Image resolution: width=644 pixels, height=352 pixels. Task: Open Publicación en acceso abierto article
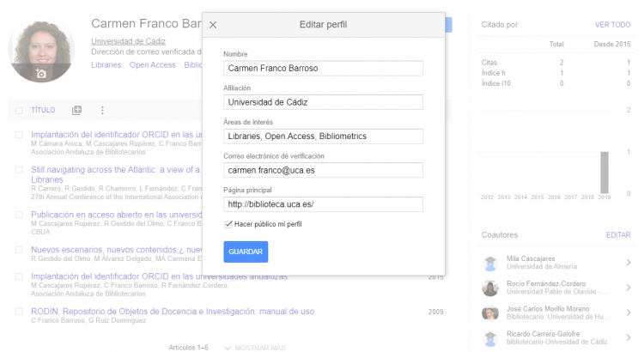click(x=117, y=215)
